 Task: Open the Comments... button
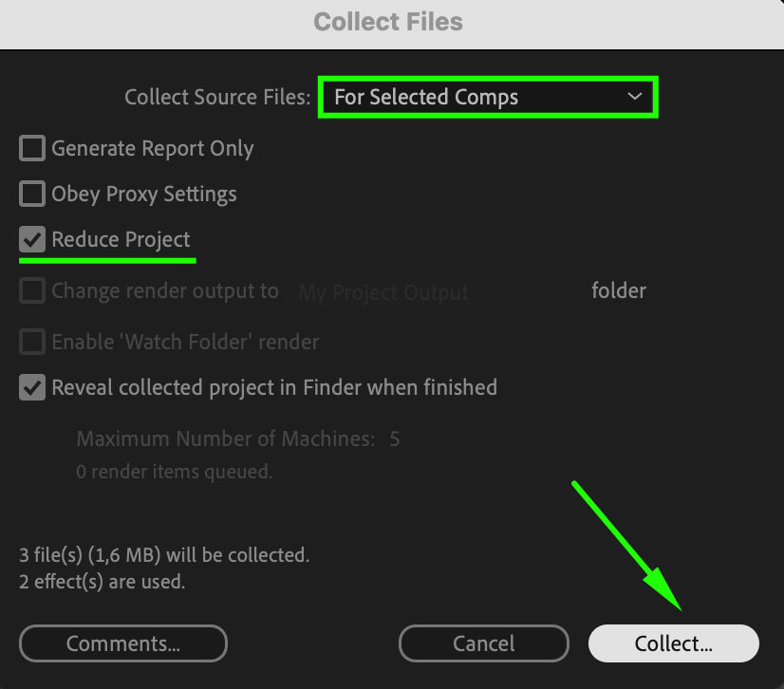tap(123, 643)
